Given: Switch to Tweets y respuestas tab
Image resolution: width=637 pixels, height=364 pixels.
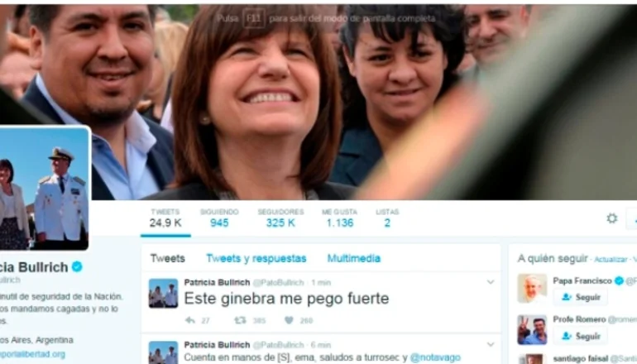Looking at the screenshot, I should click(256, 258).
